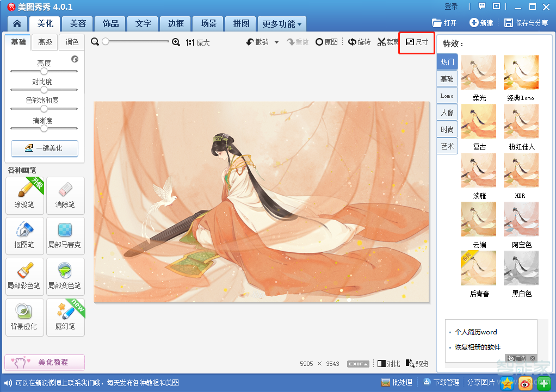Switch to the 高级 adjustment tab
556x392 pixels.
[45, 42]
